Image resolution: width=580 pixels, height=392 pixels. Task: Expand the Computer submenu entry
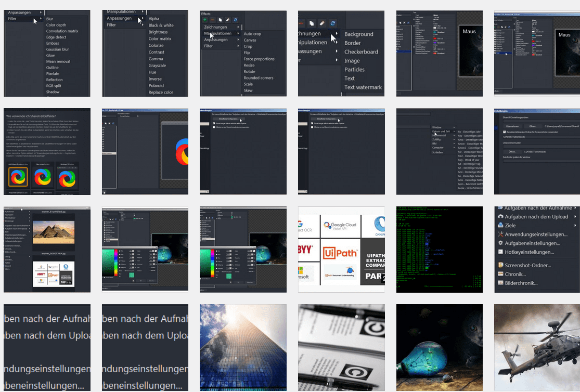(439, 148)
